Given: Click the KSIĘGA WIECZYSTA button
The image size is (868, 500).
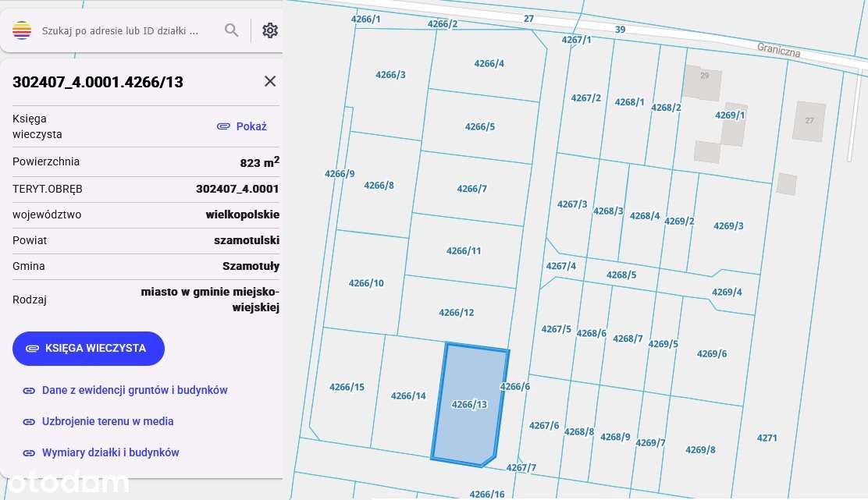Looking at the screenshot, I should 88,349.
